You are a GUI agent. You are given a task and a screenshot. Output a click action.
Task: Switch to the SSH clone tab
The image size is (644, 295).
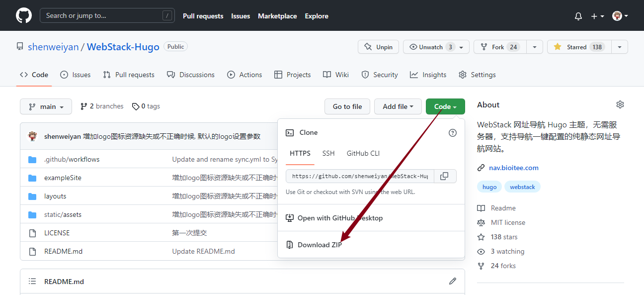(x=328, y=153)
